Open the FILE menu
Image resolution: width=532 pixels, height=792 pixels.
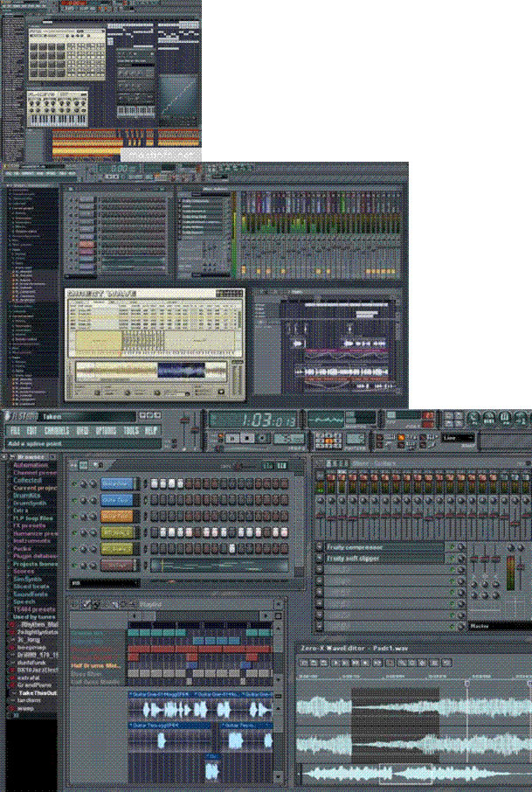click(16, 430)
